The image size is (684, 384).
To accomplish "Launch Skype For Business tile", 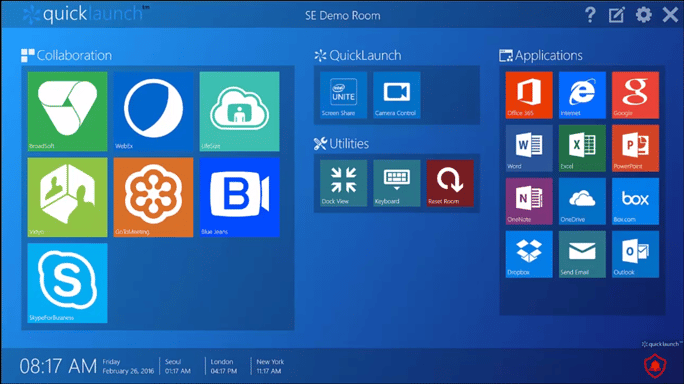I will [67, 283].
